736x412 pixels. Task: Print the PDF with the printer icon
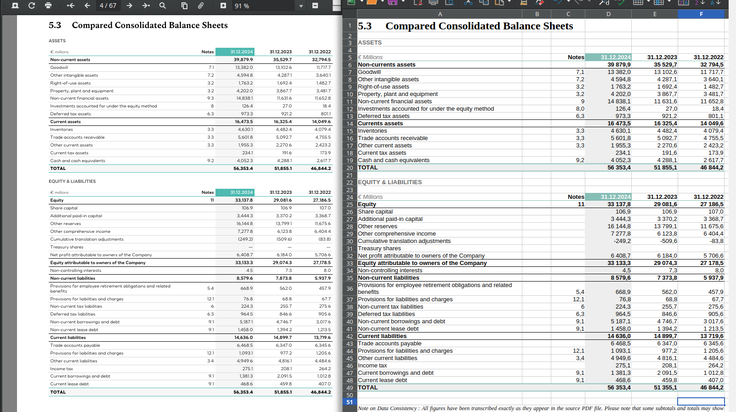coord(48,6)
